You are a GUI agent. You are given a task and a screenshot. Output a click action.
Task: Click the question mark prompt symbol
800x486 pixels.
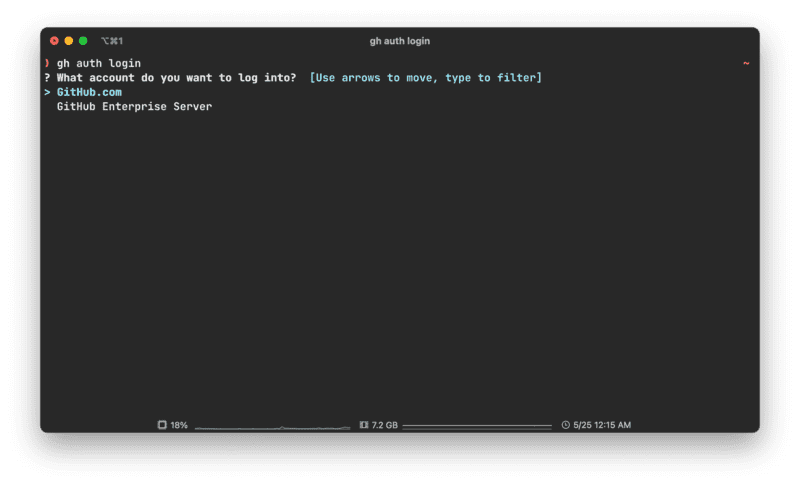coord(47,78)
